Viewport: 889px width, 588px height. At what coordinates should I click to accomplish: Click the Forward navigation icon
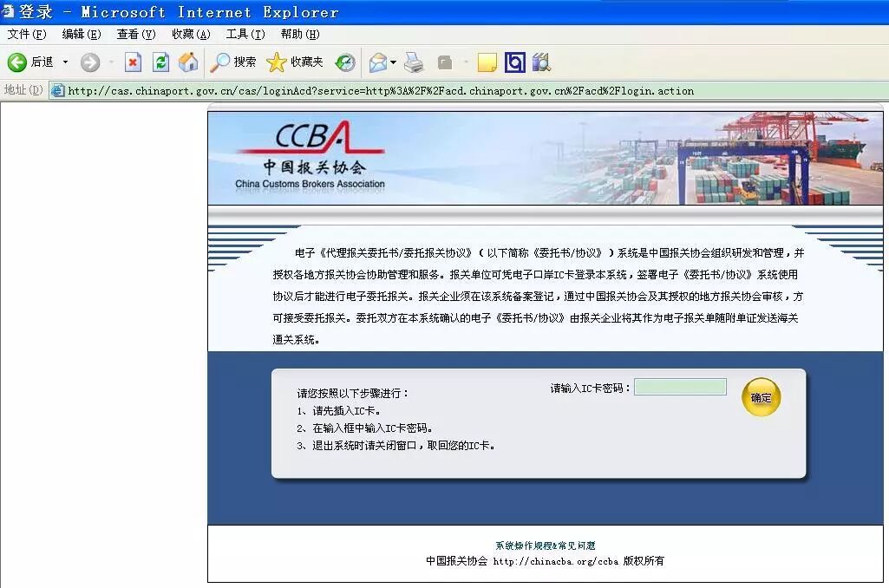(89, 62)
